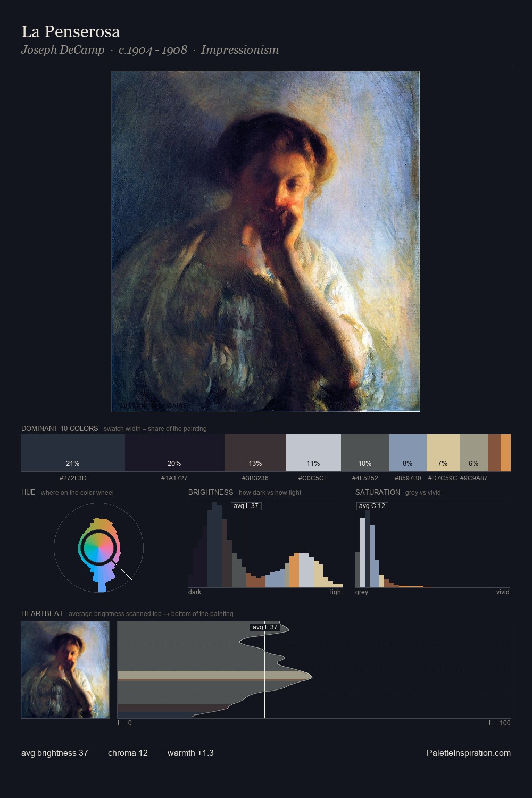Viewport: 532px width, 798px height.
Task: Click the 'L = 100' axis label
Action: 500,723
